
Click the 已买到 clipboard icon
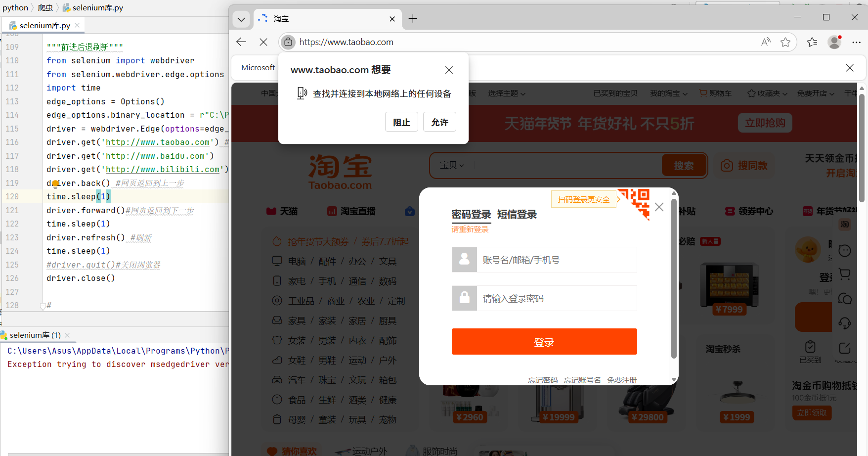810,346
